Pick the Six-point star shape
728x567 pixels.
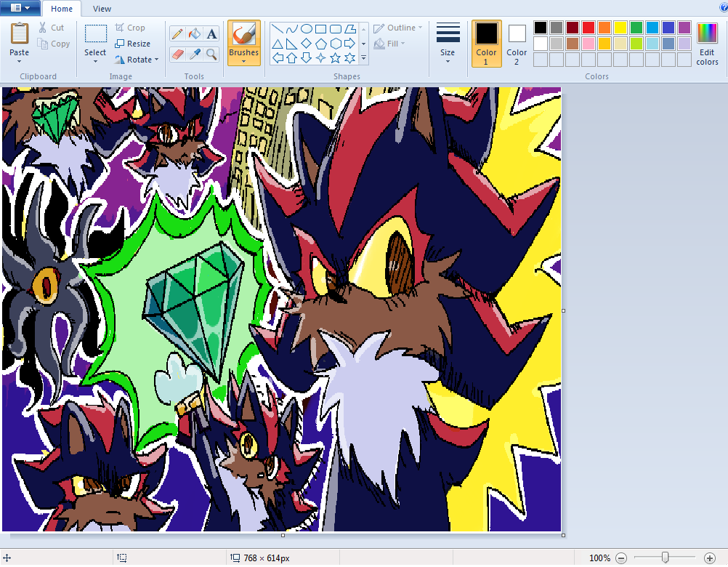click(350, 58)
